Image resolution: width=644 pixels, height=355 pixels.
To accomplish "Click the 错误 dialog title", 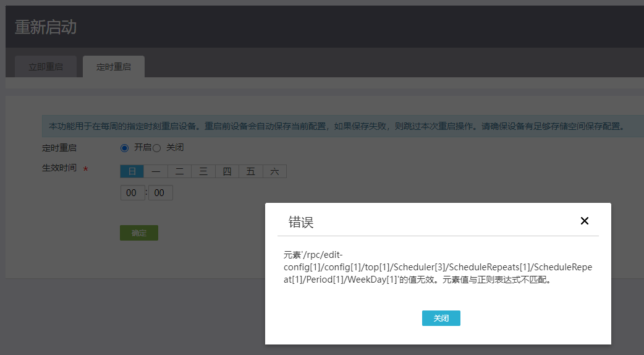I will (301, 222).
